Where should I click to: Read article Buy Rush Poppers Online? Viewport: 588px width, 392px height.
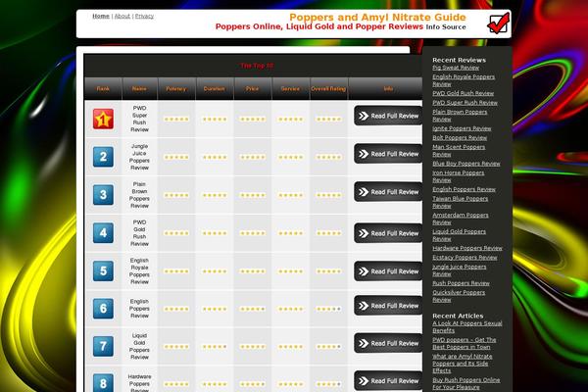(x=466, y=383)
